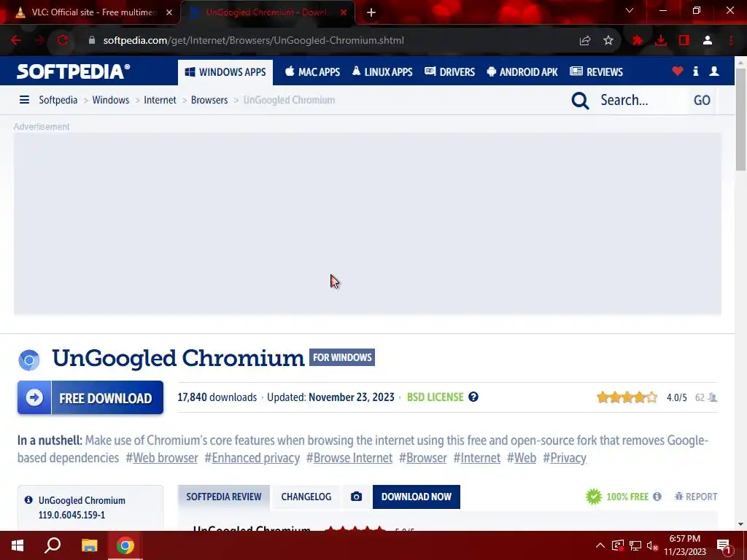Select the UnGoogled Chromium browser tab
The width and height of the screenshot is (747, 560).
pyautogui.click(x=268, y=13)
